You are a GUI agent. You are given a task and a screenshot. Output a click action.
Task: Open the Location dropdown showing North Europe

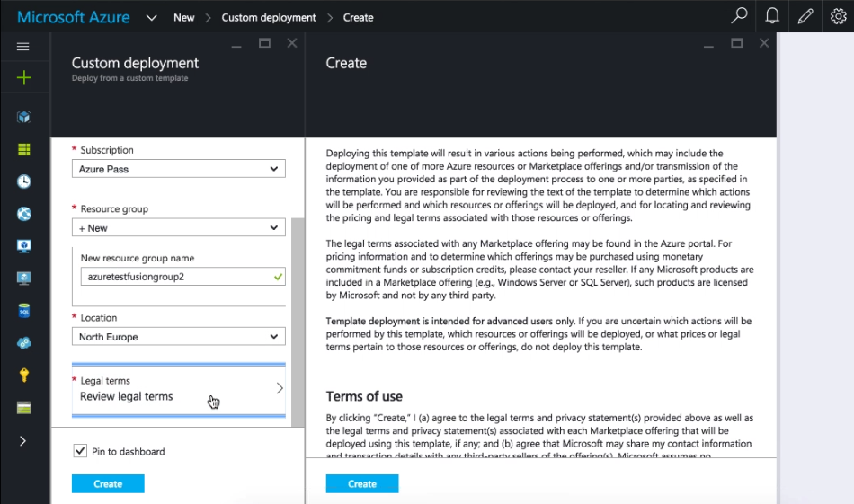pyautogui.click(x=179, y=336)
